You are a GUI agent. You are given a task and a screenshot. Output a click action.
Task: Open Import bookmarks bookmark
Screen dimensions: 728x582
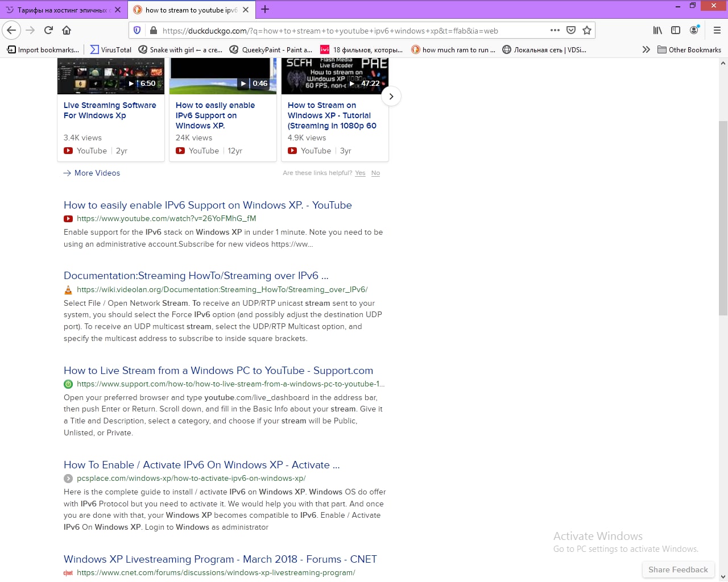[43, 49]
